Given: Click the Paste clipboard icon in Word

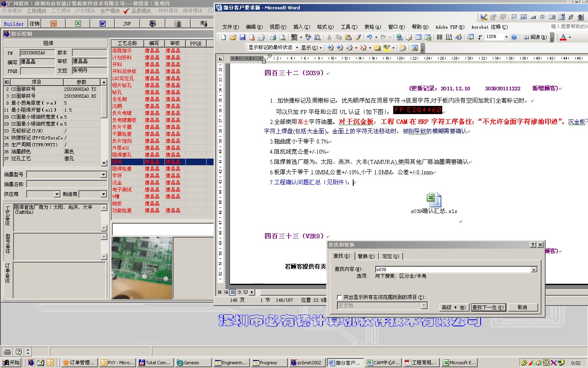Looking at the screenshot, I should (348, 37).
